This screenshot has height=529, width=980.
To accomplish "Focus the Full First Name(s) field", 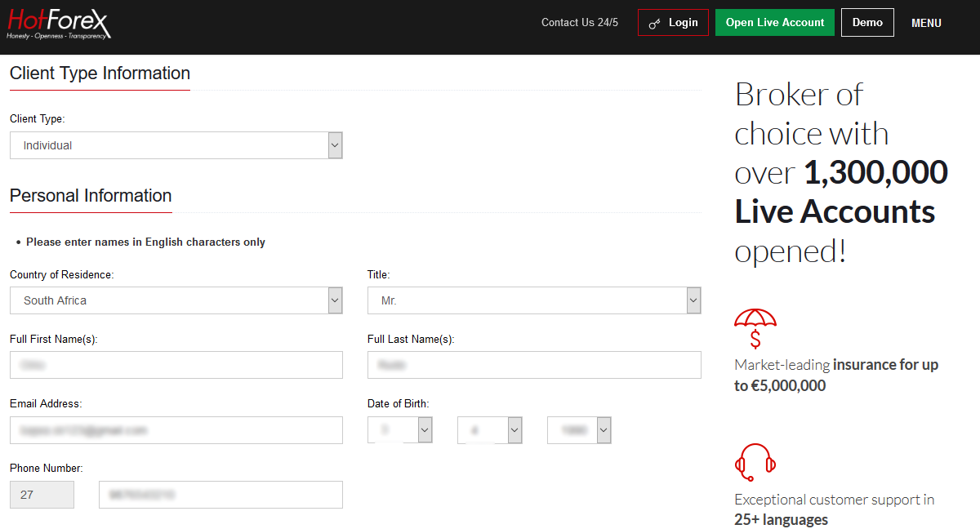I will [x=176, y=365].
